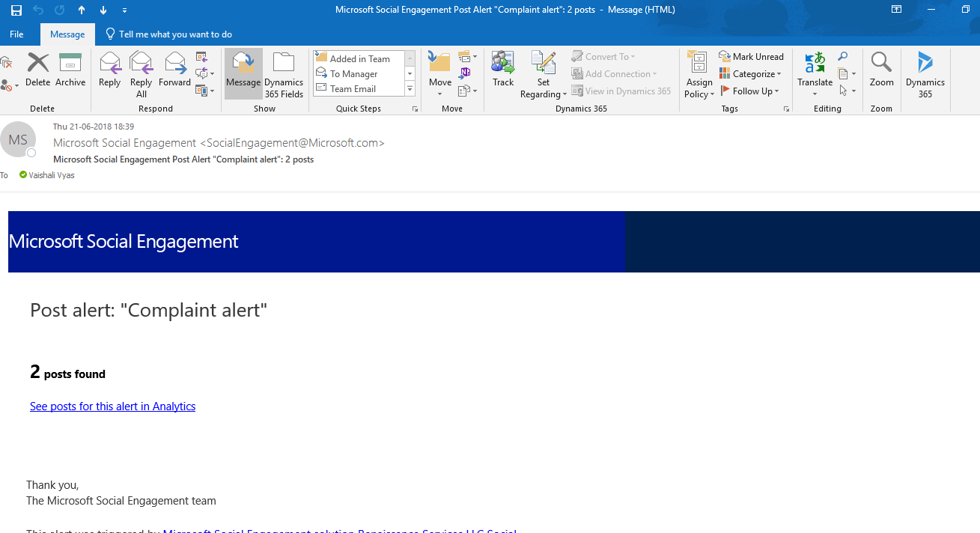980x533 pixels.
Task: Go to the next item arrow
Action: click(x=103, y=10)
